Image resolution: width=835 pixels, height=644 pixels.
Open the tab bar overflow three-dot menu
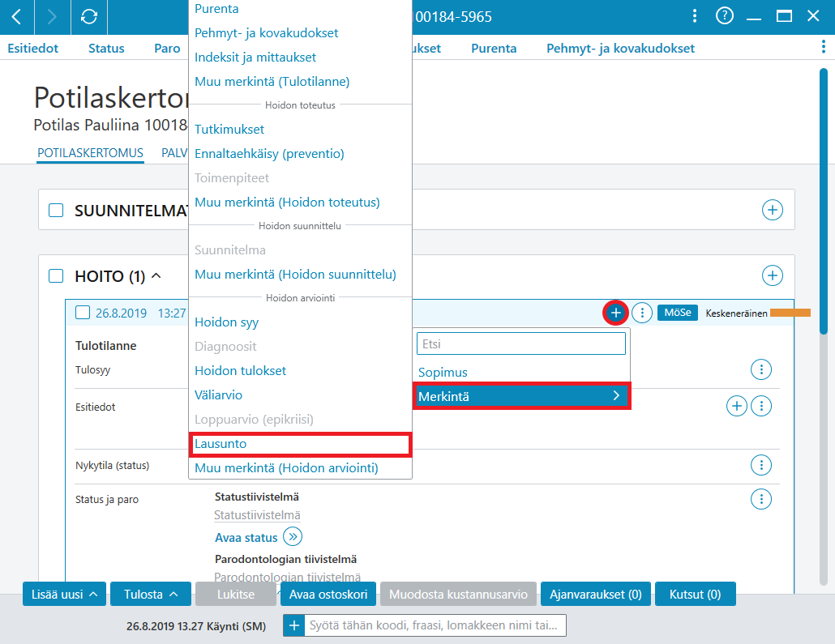[x=824, y=47]
